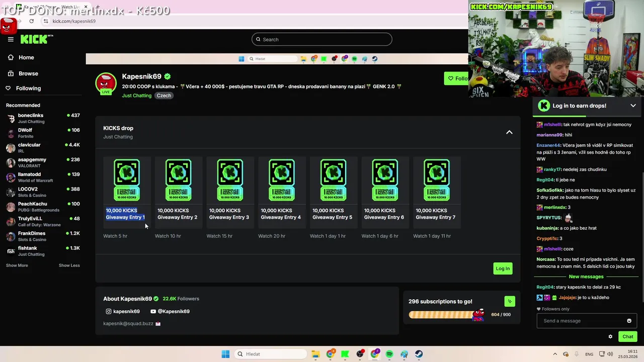
Task: Click the Czech language tag
Action: [164, 96]
